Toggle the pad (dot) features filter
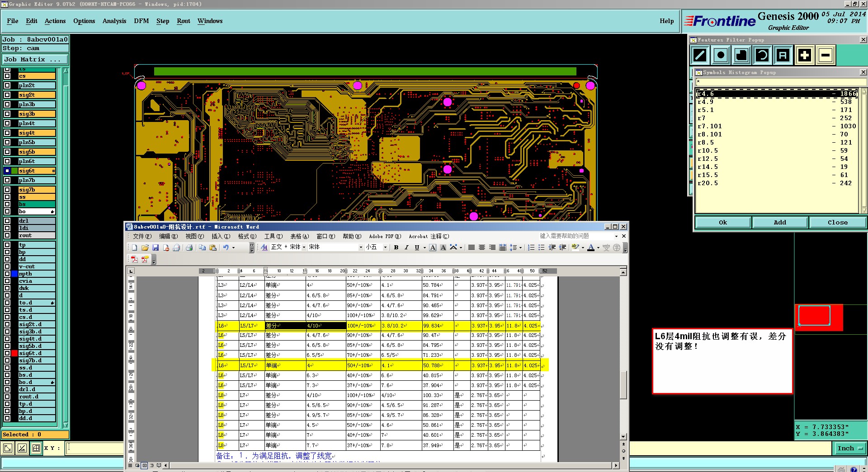The height and width of the screenshot is (472, 868). click(x=721, y=55)
